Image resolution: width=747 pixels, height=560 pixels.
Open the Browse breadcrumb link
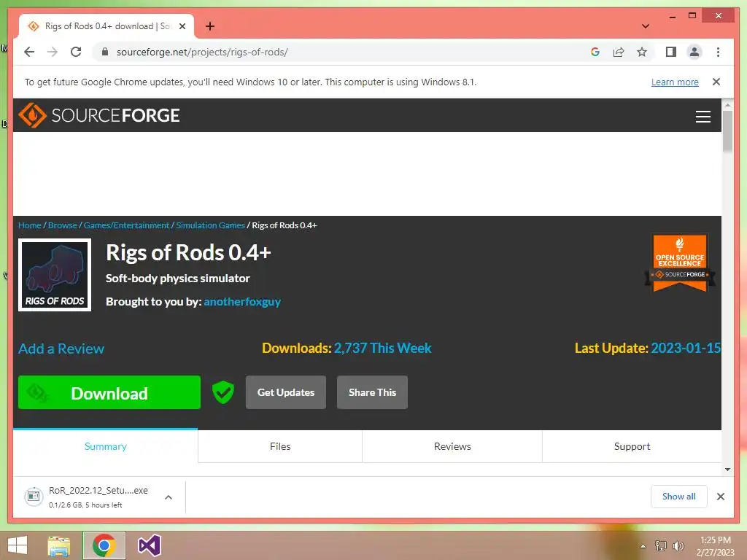[x=63, y=225]
